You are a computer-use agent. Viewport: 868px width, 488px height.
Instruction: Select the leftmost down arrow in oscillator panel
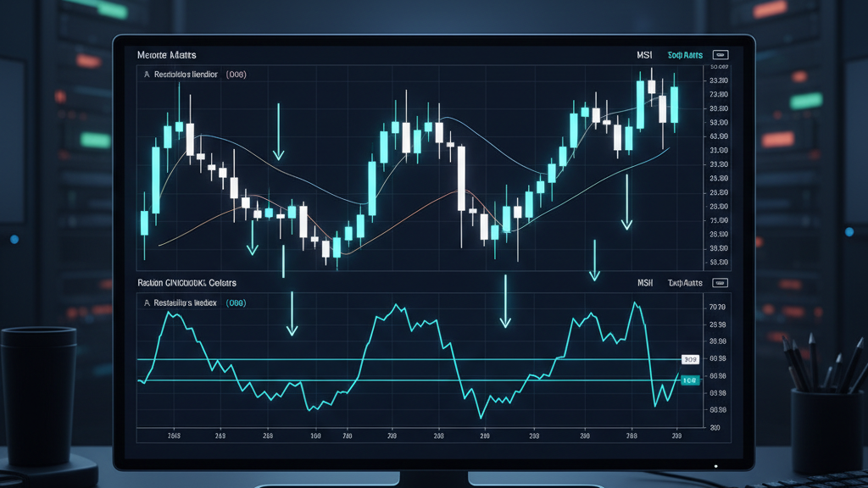(292, 313)
